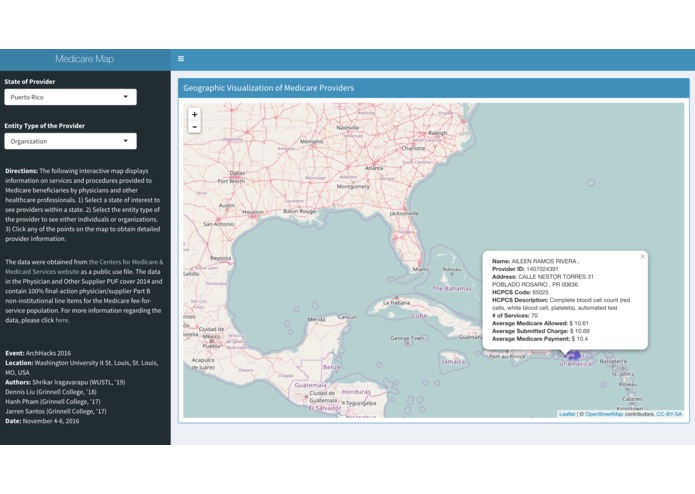Image resolution: width=695 pixels, height=494 pixels.
Task: Click the Atlanta label on the map
Action: (374, 168)
